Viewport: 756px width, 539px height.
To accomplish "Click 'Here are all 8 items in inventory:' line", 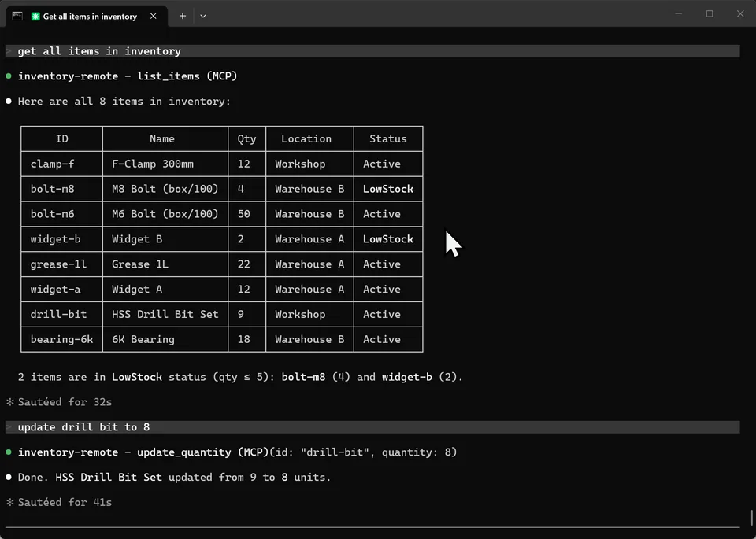I will (124, 102).
